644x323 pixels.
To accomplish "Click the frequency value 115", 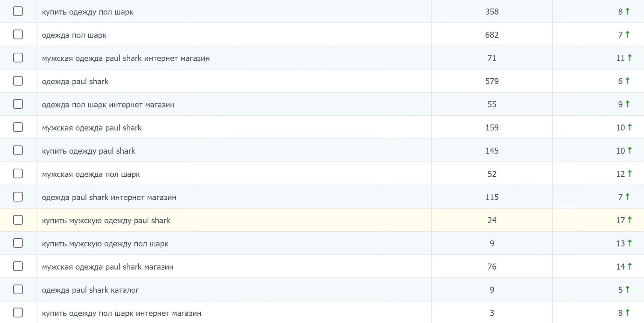I will 492,197.
